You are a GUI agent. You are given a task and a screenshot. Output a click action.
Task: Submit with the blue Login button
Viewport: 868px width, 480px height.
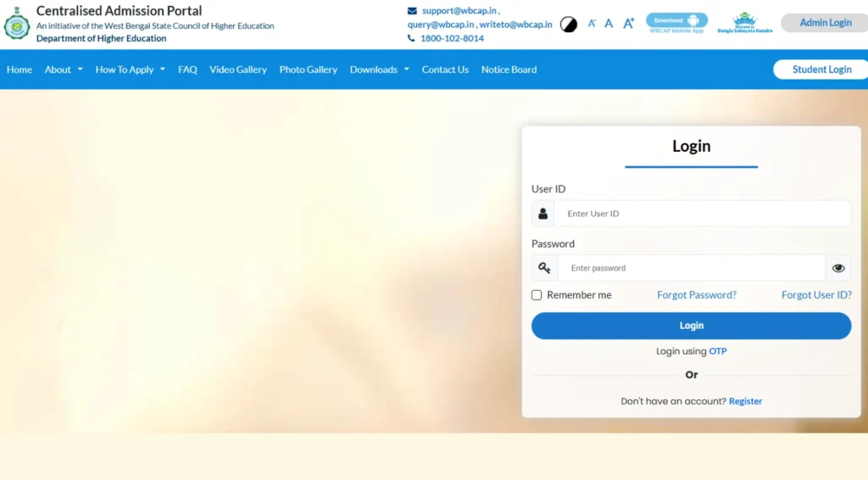pyautogui.click(x=692, y=326)
